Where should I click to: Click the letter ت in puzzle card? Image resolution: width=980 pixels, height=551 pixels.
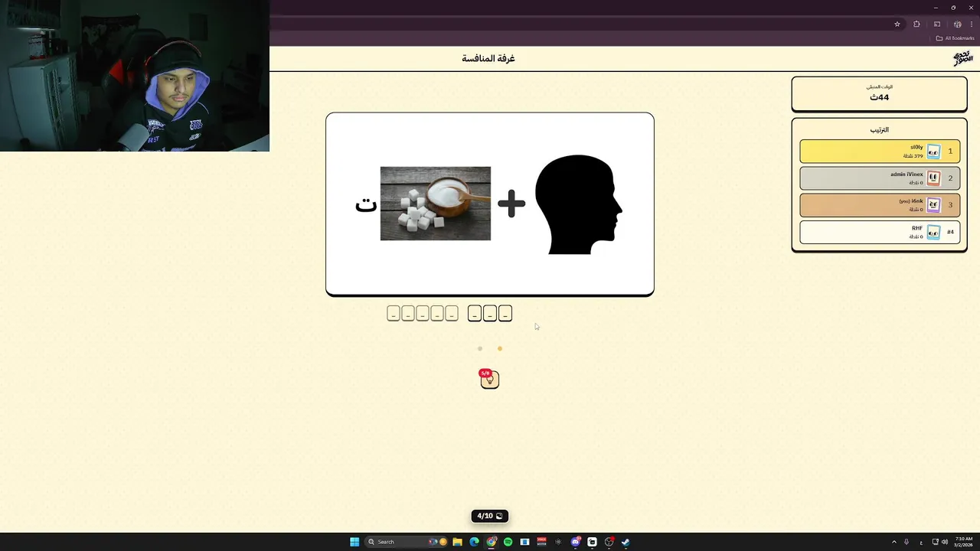pos(365,204)
